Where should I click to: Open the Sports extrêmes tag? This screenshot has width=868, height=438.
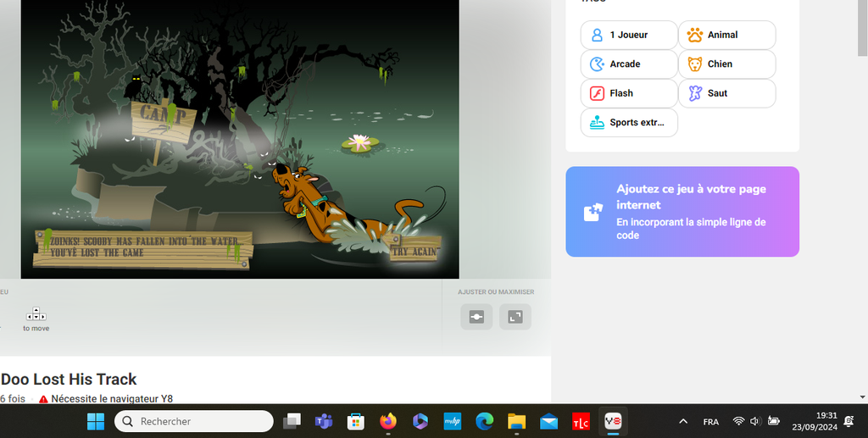[628, 122]
